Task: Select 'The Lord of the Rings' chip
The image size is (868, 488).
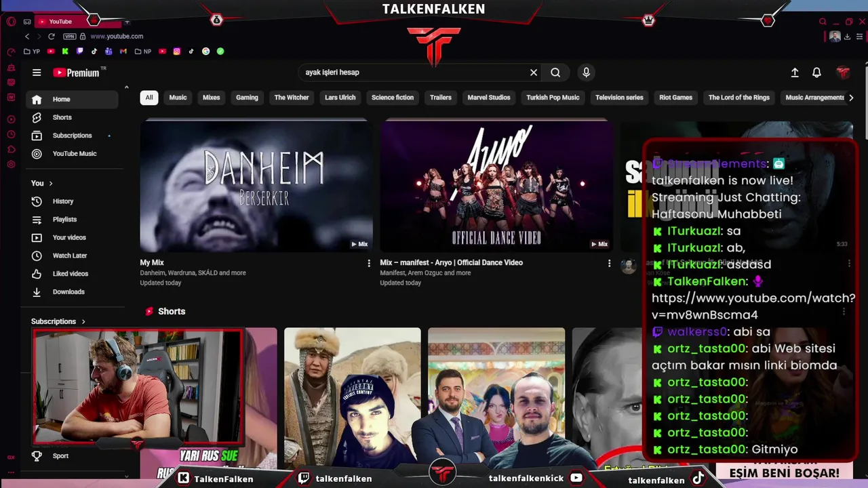Action: tap(739, 98)
